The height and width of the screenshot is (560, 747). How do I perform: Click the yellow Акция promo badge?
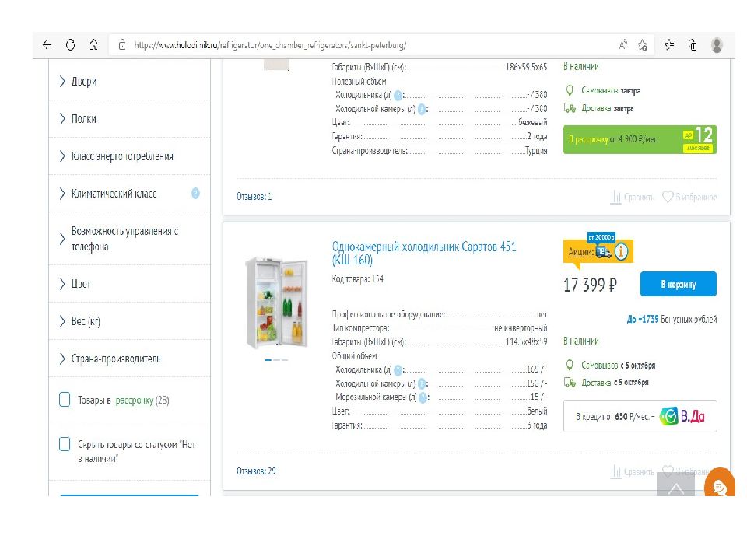click(598, 250)
